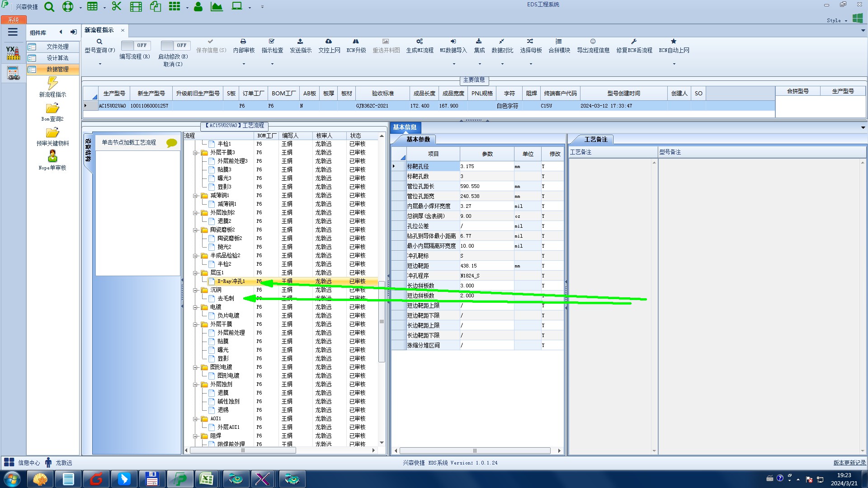868x488 pixels.
Task: Select the 去毛刺 tree item
Action: [226, 298]
